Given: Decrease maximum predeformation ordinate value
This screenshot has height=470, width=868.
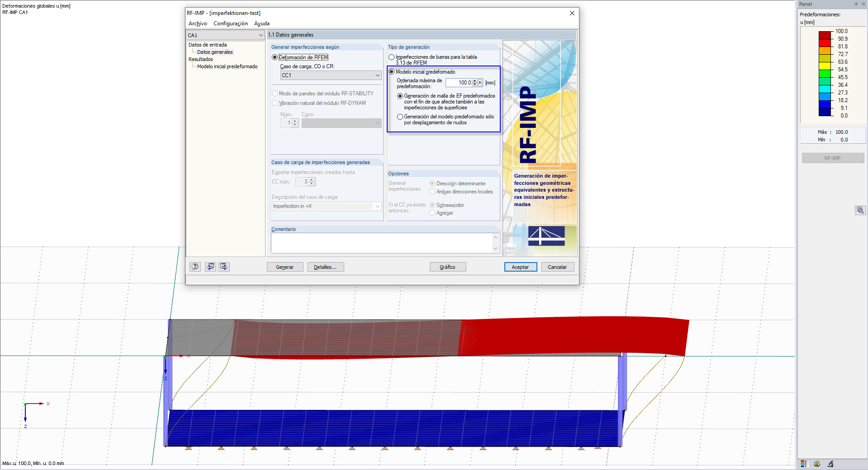Looking at the screenshot, I should tap(474, 85).
